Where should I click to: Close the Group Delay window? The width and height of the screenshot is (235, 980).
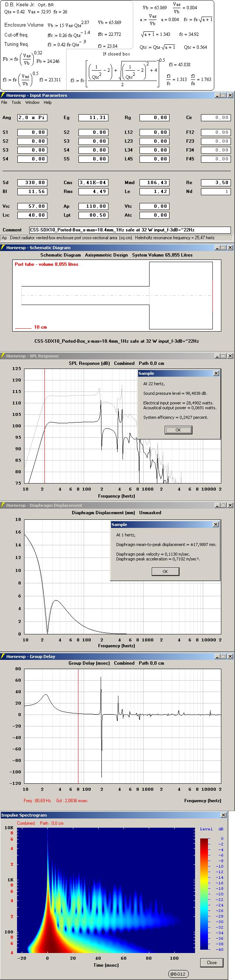[230, 656]
